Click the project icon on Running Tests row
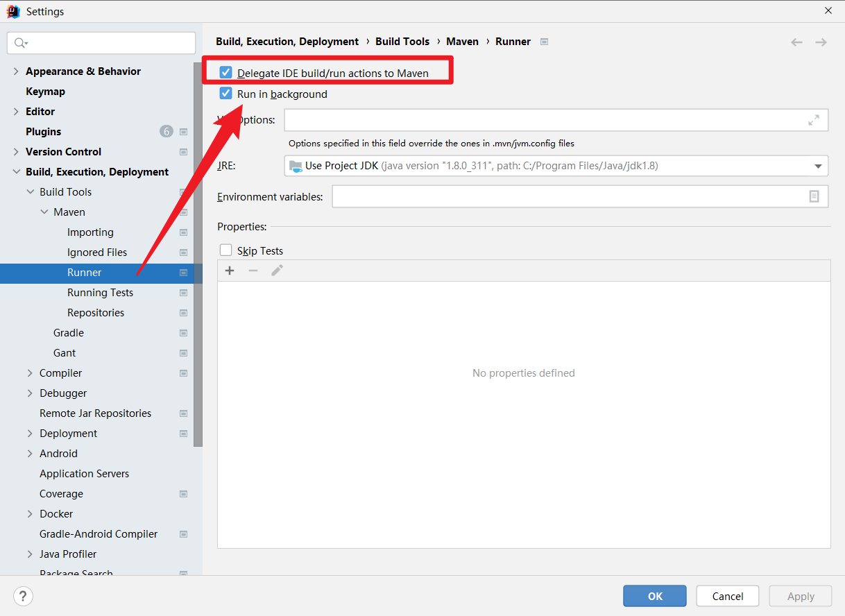The height and width of the screenshot is (616, 845). pos(184,293)
